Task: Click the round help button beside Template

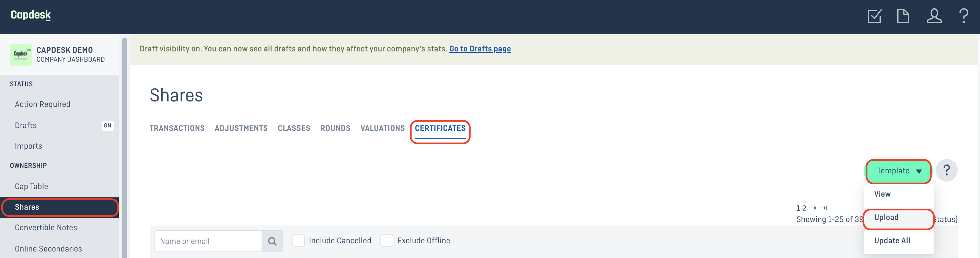Action: coord(946,170)
